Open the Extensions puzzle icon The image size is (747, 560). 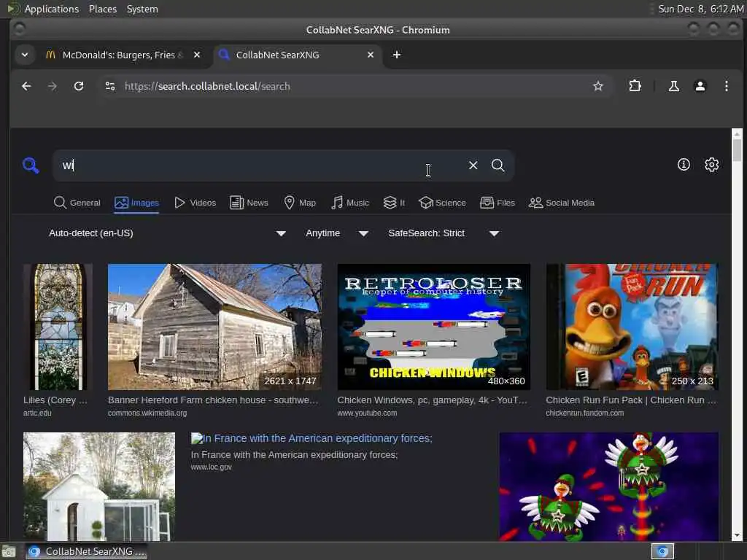pos(635,86)
